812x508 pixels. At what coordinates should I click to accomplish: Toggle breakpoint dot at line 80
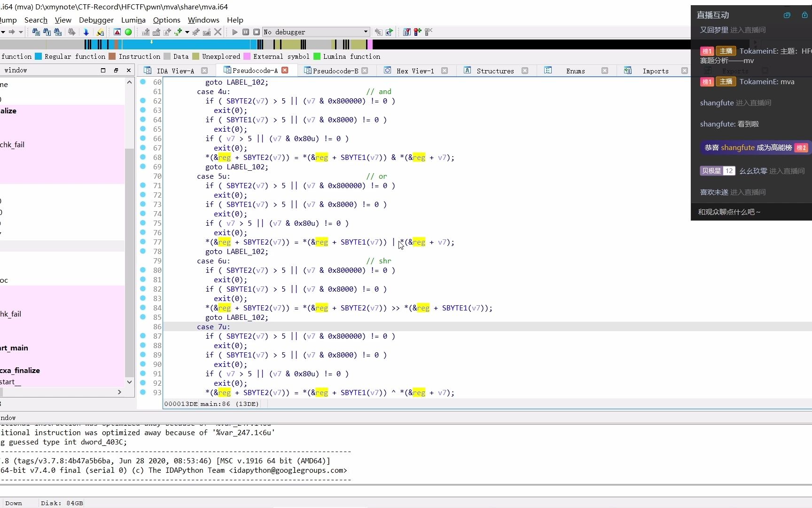tap(143, 270)
